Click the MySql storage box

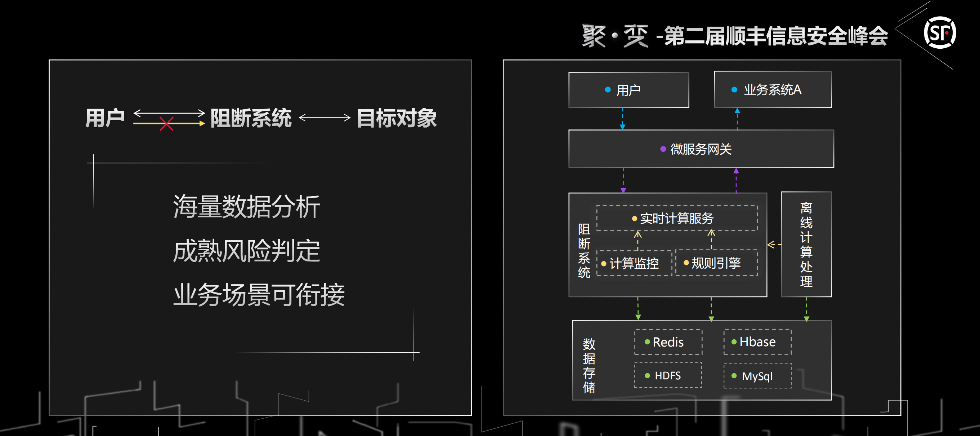pyautogui.click(x=757, y=376)
